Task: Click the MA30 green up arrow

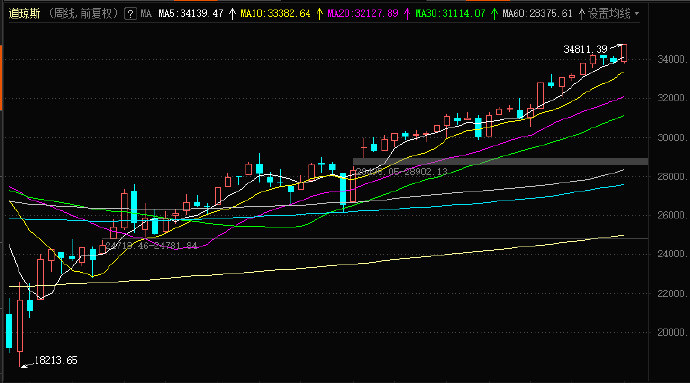Action: [x=494, y=14]
